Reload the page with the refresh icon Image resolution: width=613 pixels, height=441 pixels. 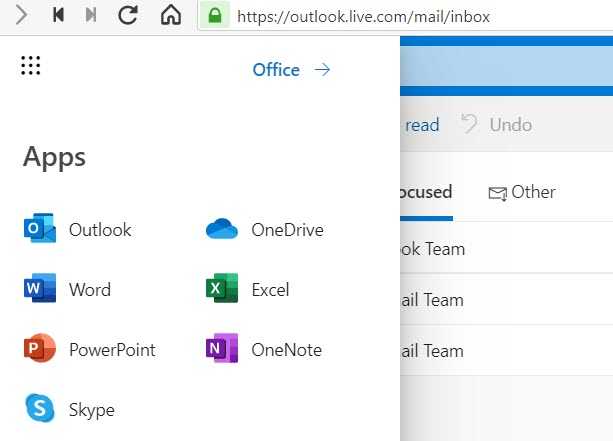pyautogui.click(x=128, y=15)
